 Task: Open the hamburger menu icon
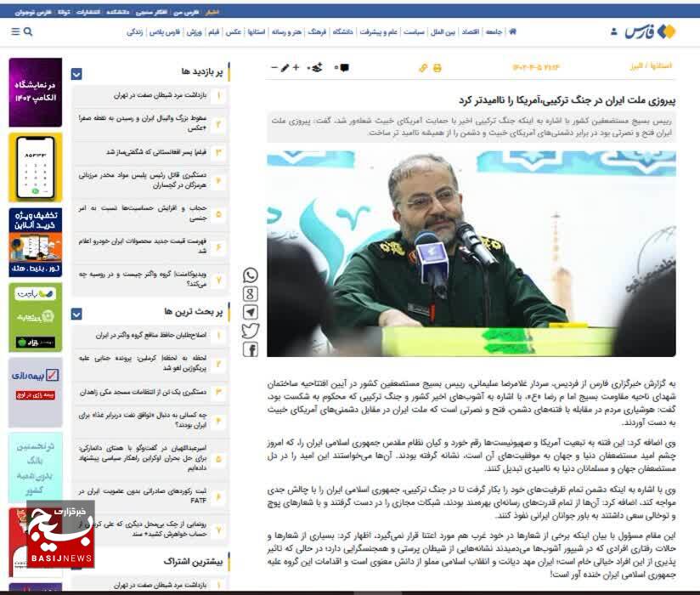click(15, 31)
